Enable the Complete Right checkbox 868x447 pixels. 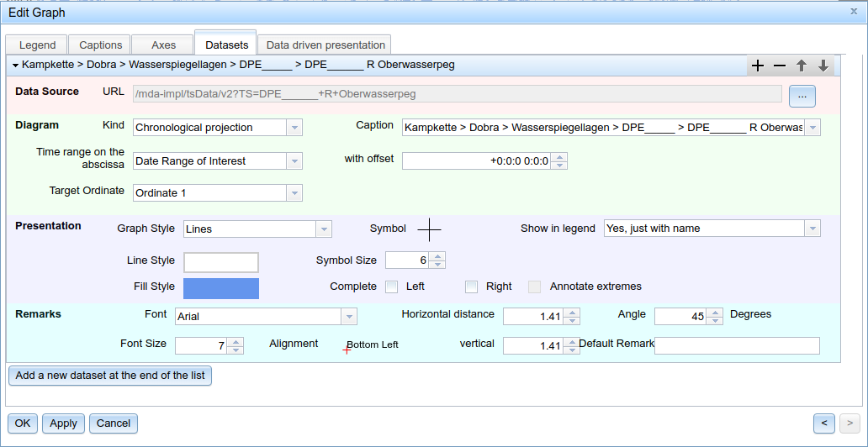pyautogui.click(x=471, y=287)
